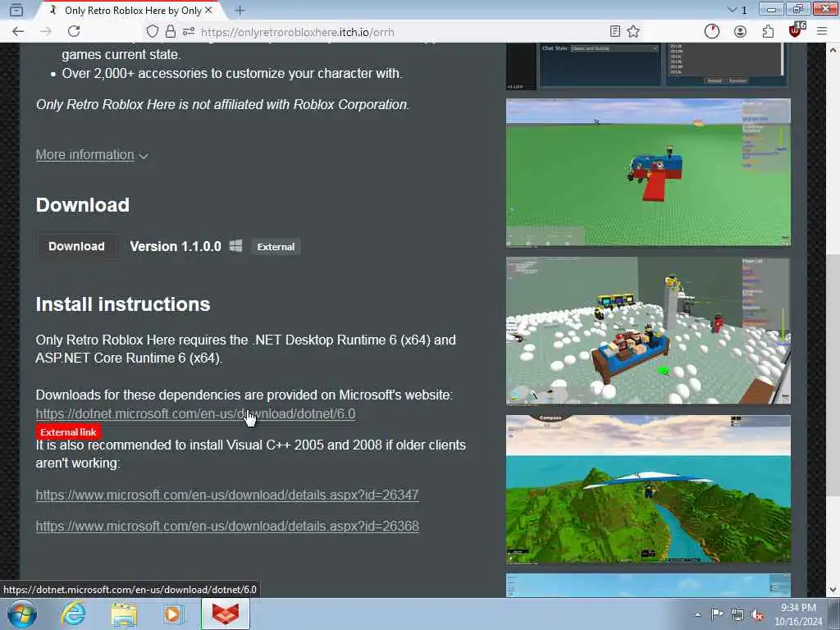This screenshot has height=630, width=840.
Task: Open the hang glider island screenshot
Action: tap(648, 489)
